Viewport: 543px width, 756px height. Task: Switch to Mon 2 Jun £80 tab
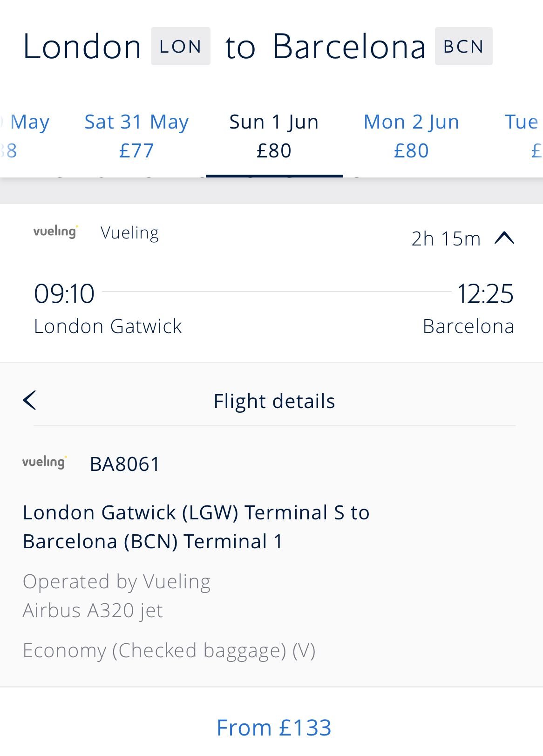(x=411, y=136)
